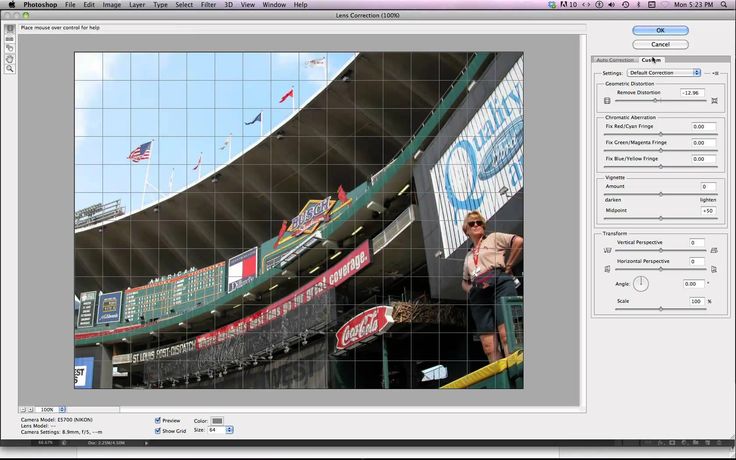Click the volume icon in menu bar
Screen dimensions: 736x460
pyautogui.click(x=612, y=5)
